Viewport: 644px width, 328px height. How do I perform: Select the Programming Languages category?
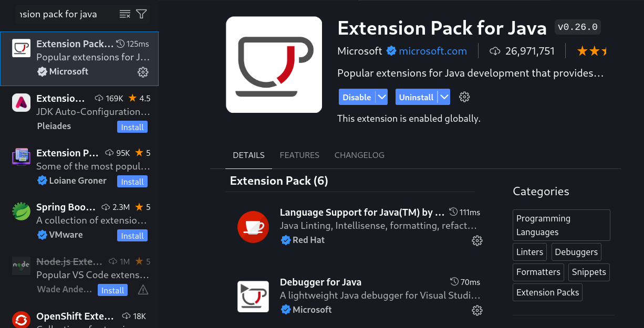pyautogui.click(x=562, y=225)
